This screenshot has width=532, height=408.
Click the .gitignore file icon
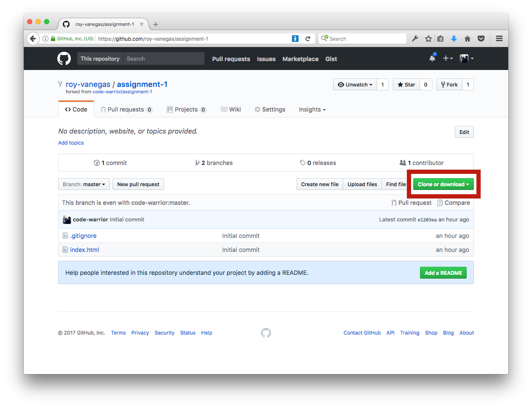[65, 236]
